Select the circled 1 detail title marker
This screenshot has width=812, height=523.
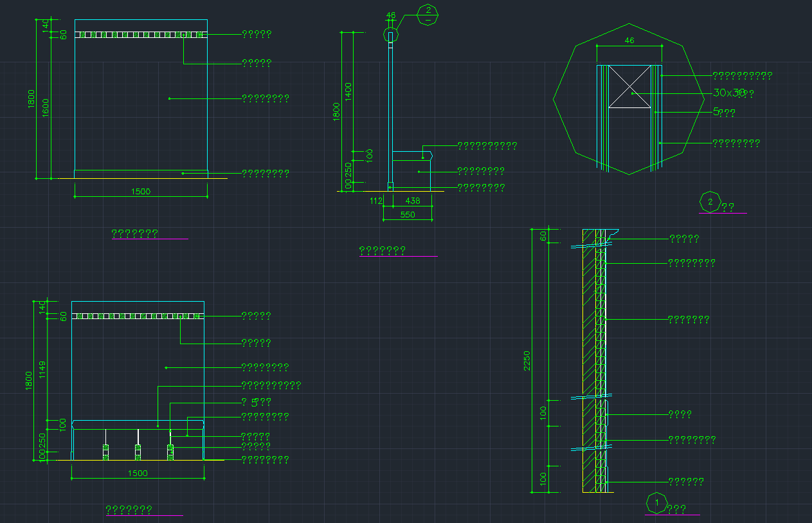pos(656,502)
